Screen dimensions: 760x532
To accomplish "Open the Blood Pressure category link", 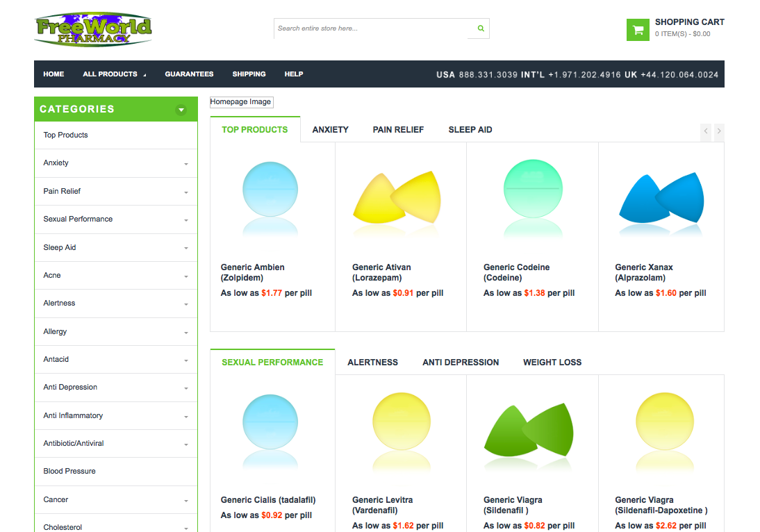I will click(69, 472).
